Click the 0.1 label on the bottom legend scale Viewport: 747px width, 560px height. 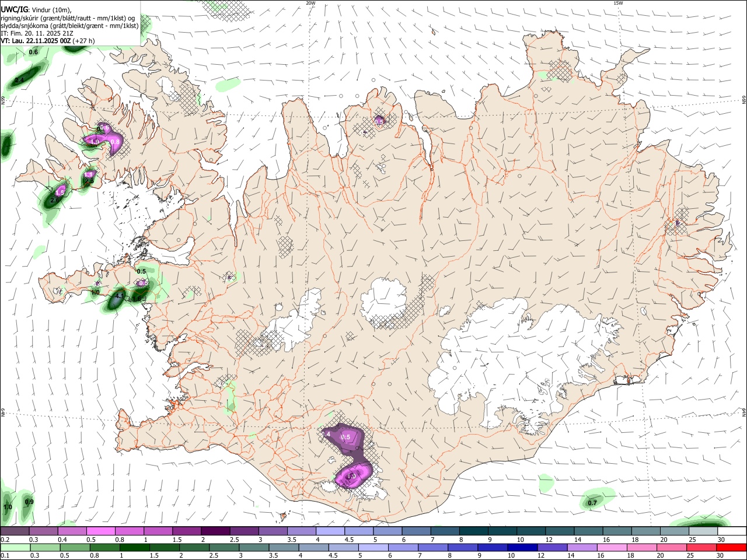coord(5,556)
